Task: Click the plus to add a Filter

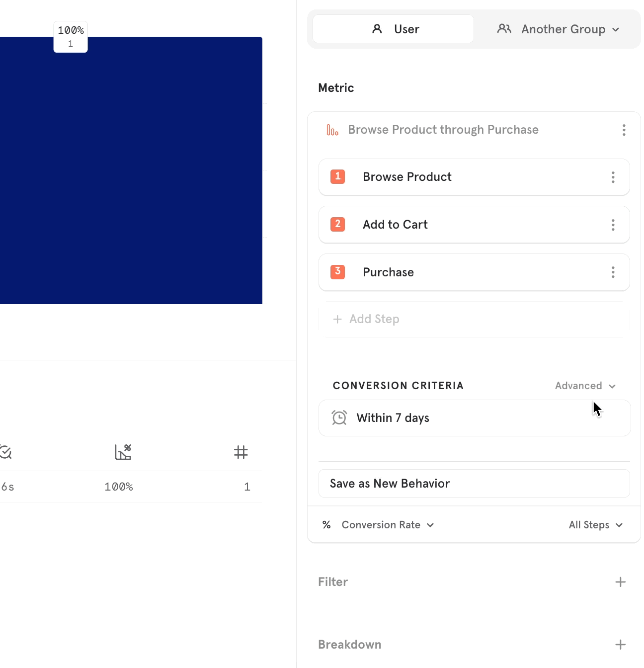Action: pos(620,582)
